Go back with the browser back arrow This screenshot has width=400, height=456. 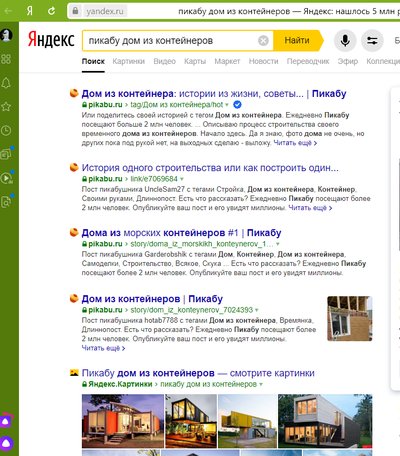coord(8,11)
